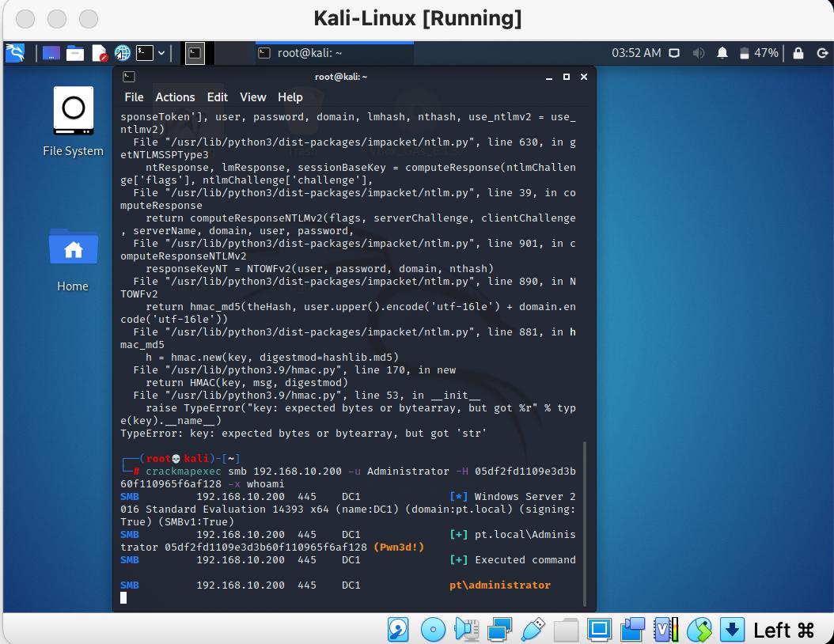The height and width of the screenshot is (644, 834).
Task: Open the Edit menu in terminal
Action: tap(217, 97)
